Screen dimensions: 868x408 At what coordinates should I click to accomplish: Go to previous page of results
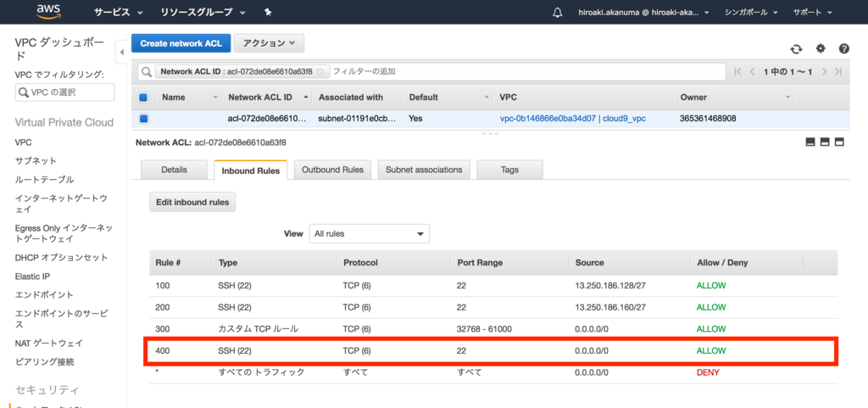coord(752,71)
